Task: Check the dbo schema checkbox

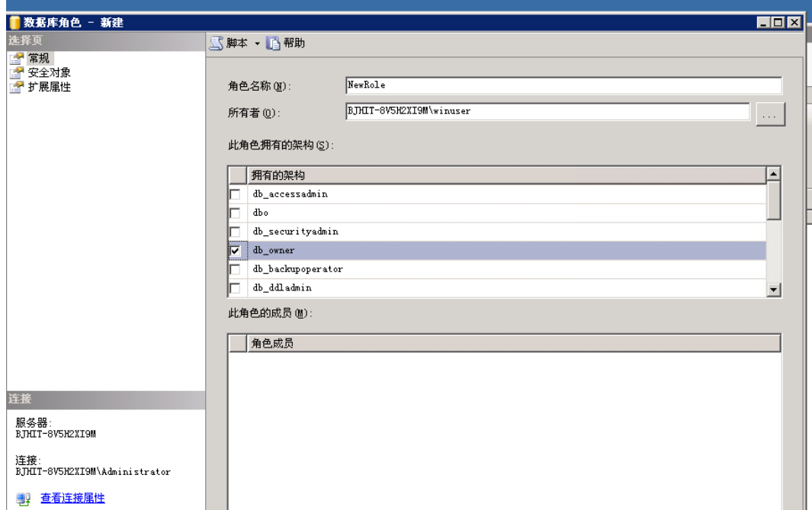Action: click(x=235, y=213)
